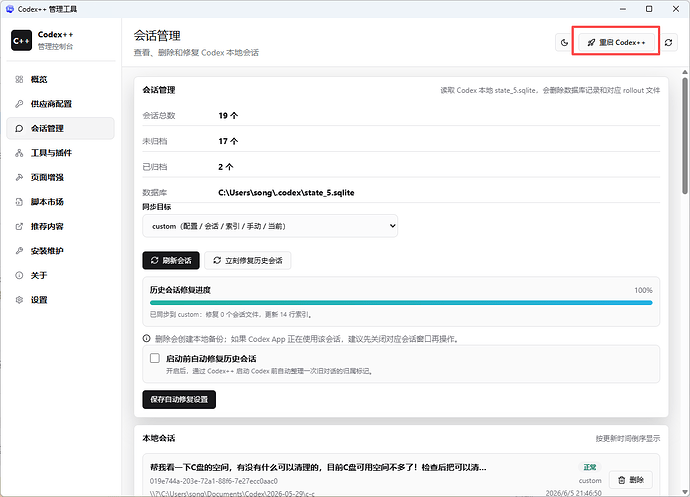This screenshot has width=690, height=497.
Task: Open the 关于 page
Action: point(60,276)
